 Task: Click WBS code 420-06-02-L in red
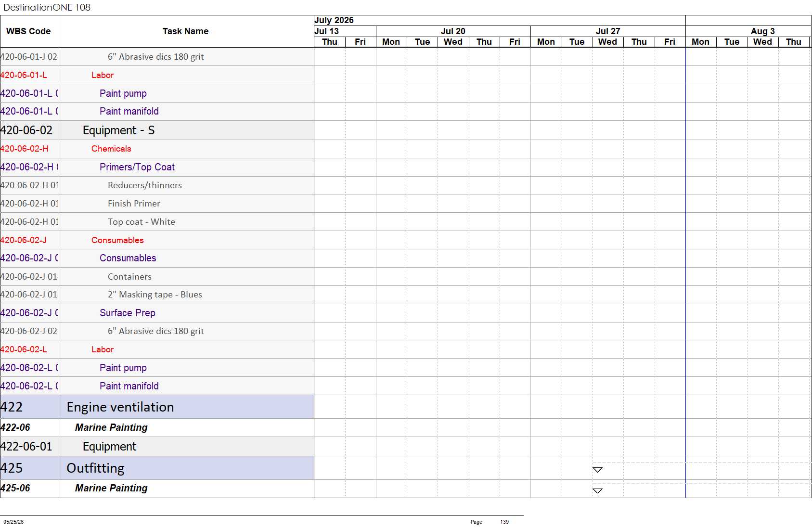[24, 349]
